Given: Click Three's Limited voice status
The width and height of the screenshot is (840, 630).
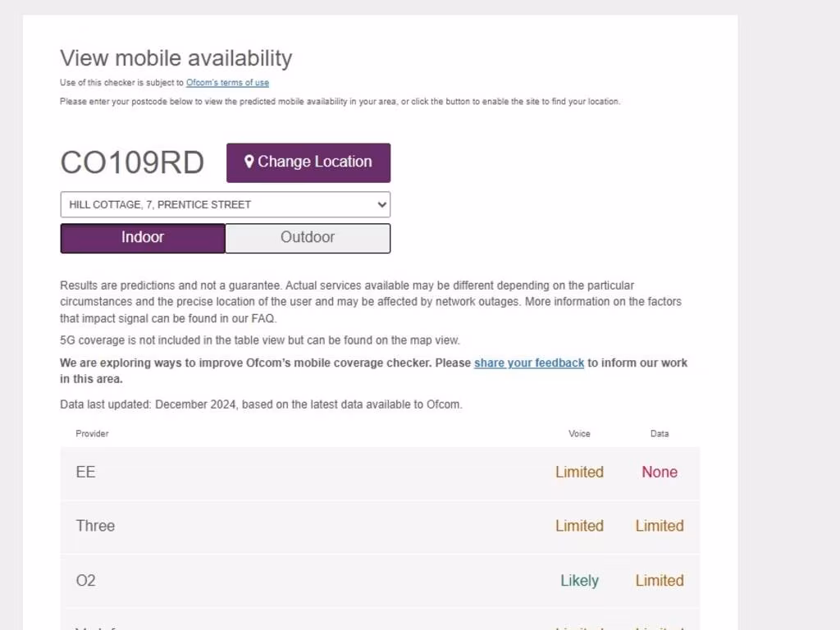Looking at the screenshot, I should [x=579, y=526].
